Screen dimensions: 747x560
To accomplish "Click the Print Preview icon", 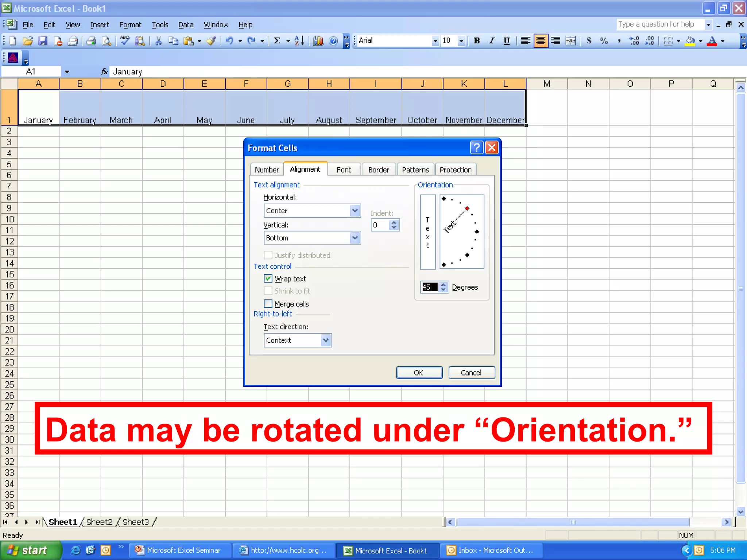I will (106, 41).
